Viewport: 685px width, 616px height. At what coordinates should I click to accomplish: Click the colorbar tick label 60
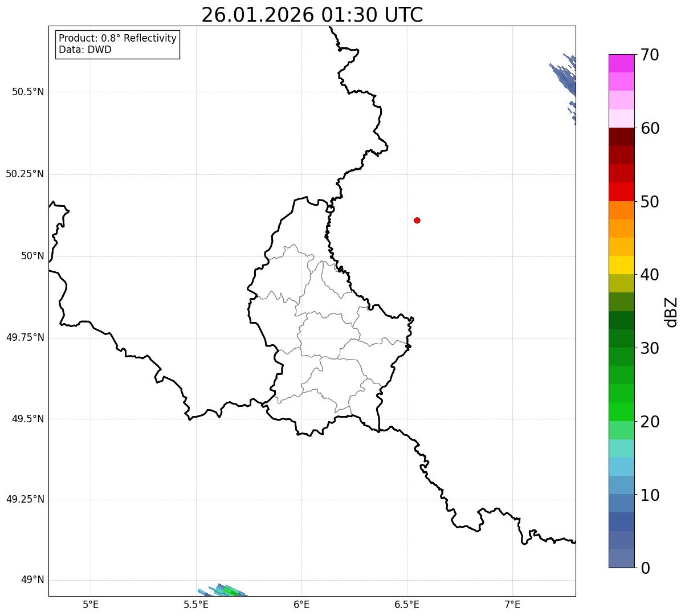coord(650,128)
